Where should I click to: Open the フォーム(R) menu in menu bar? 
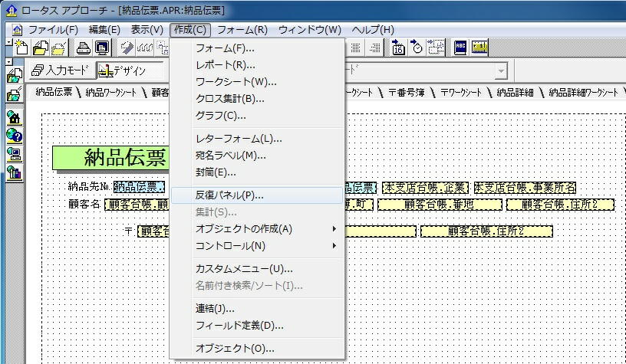[x=242, y=30]
